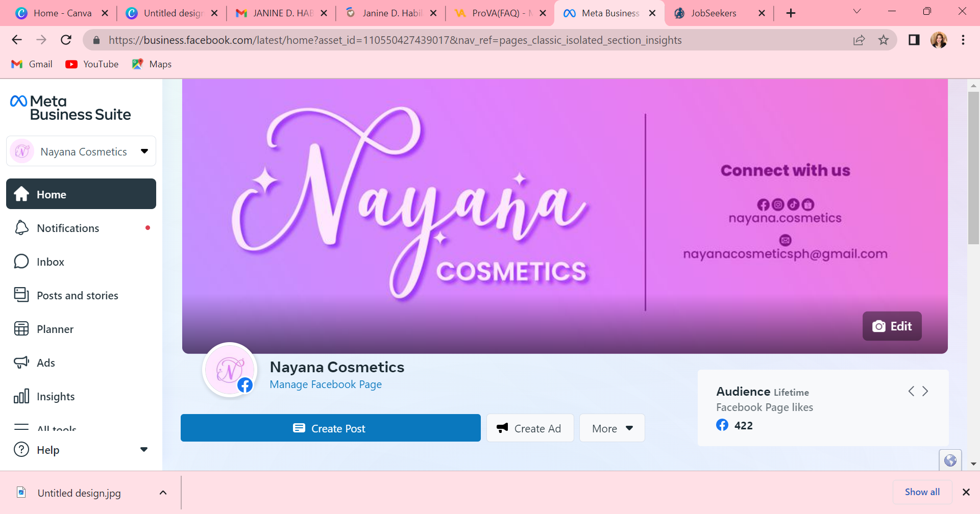This screenshot has width=980, height=514.
Task: Show next Audience insight card
Action: (925, 391)
